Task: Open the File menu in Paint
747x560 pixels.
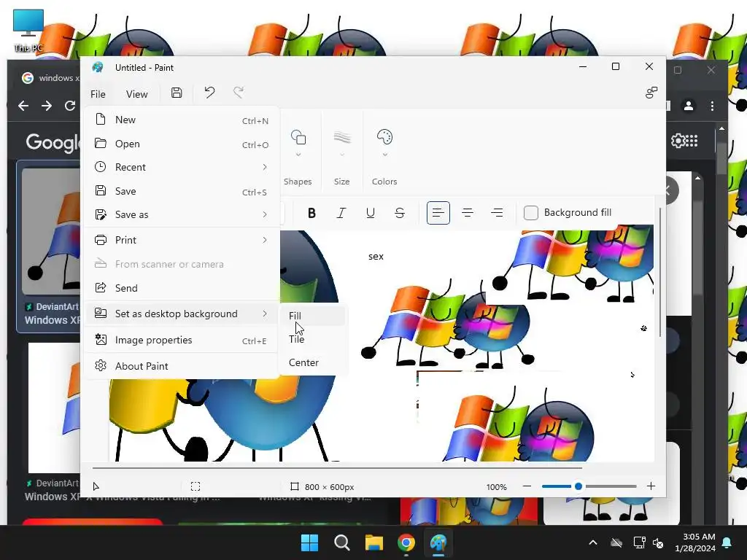Action: tap(98, 94)
